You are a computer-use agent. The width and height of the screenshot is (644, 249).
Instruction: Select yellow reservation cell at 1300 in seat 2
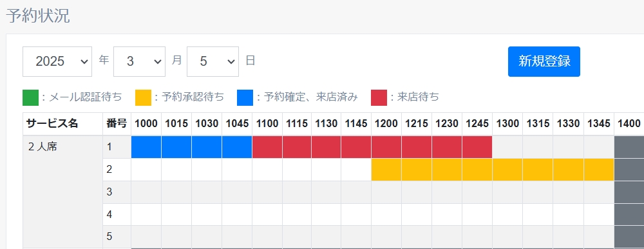[507, 170]
